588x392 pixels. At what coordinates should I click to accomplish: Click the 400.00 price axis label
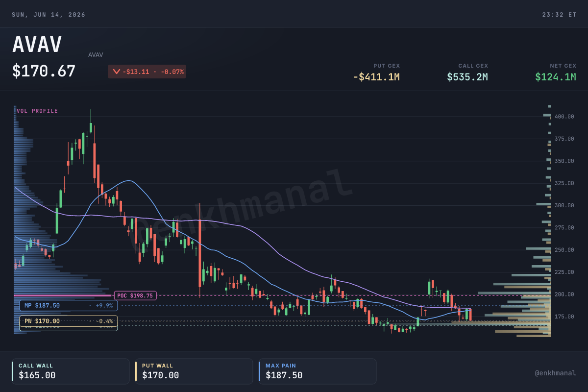[564, 117]
